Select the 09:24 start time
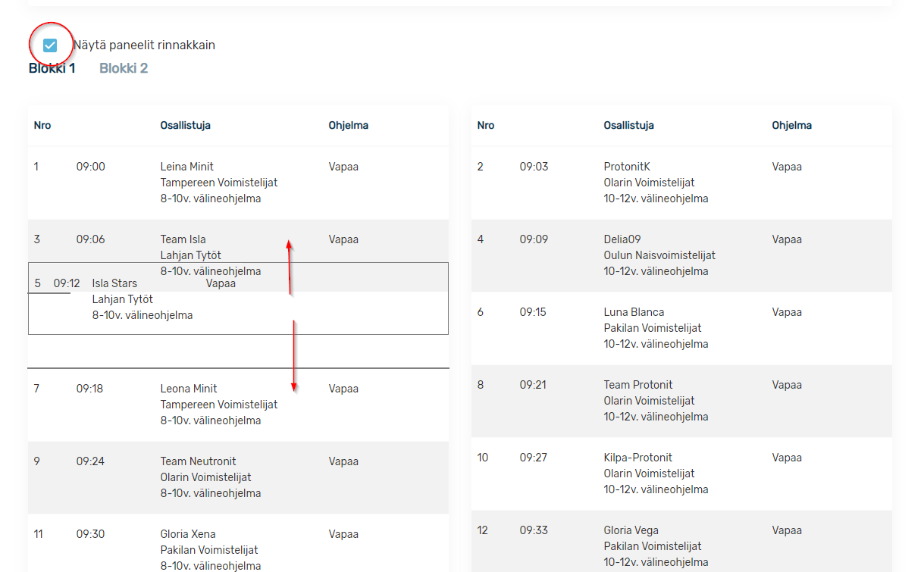Viewport: 924px width, 572px height. 91,461
